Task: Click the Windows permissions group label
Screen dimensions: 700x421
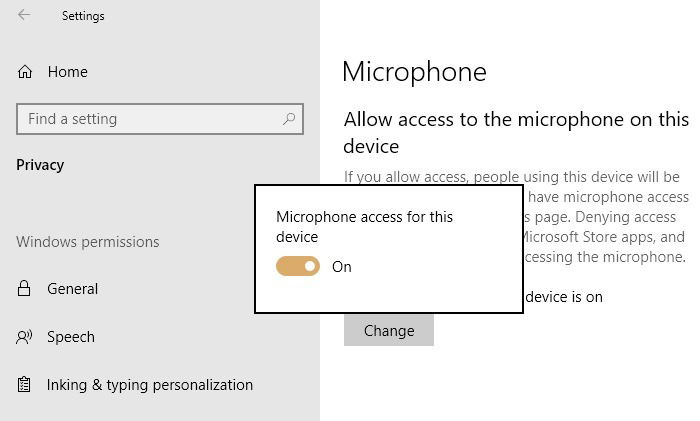Action: point(88,242)
